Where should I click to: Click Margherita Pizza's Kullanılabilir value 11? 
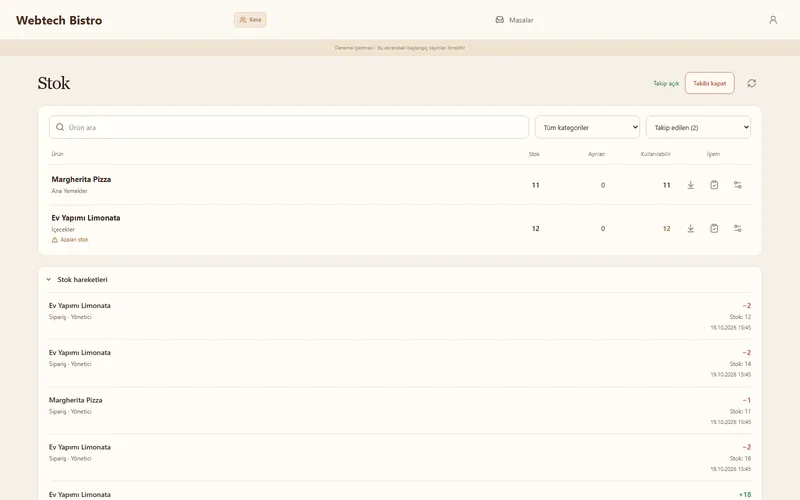666,185
